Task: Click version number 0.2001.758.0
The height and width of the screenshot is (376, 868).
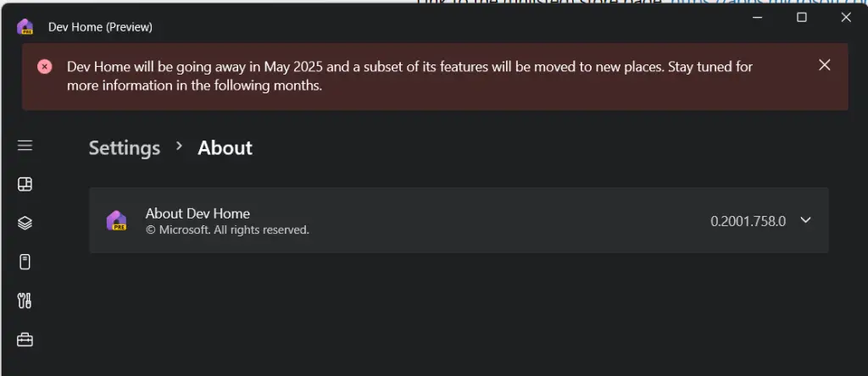Action: [748, 221]
